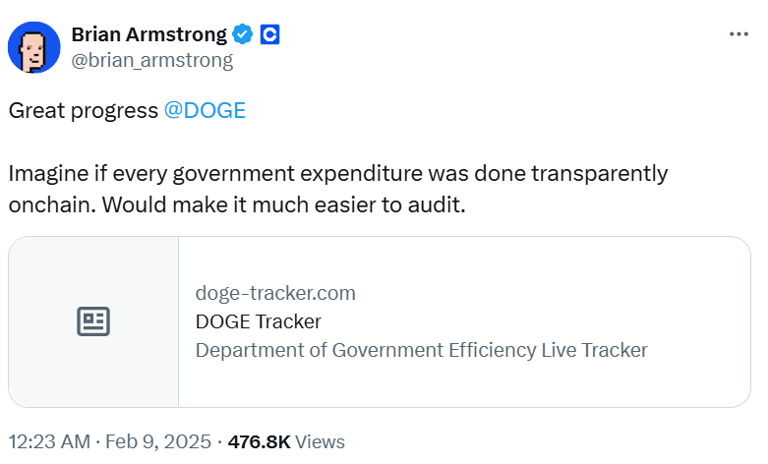Open the @brian_armstrong handle link
The image size is (768, 464).
click(152, 60)
